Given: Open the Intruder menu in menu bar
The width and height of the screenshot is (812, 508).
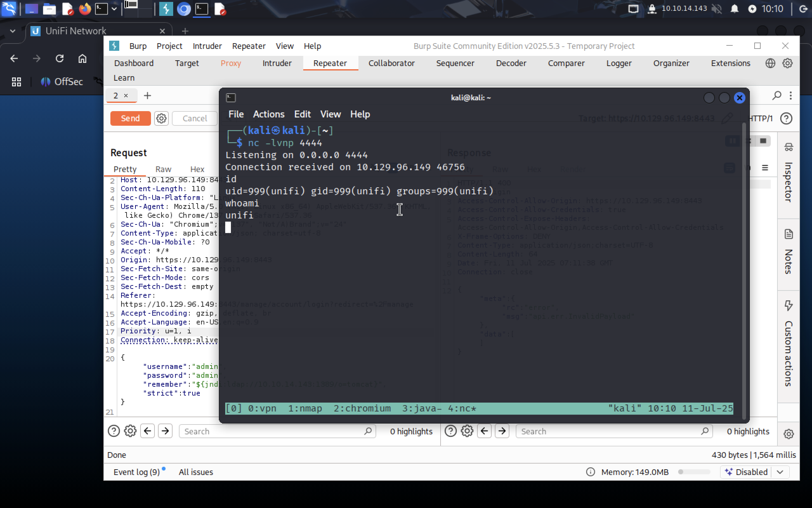Looking at the screenshot, I should (207, 46).
